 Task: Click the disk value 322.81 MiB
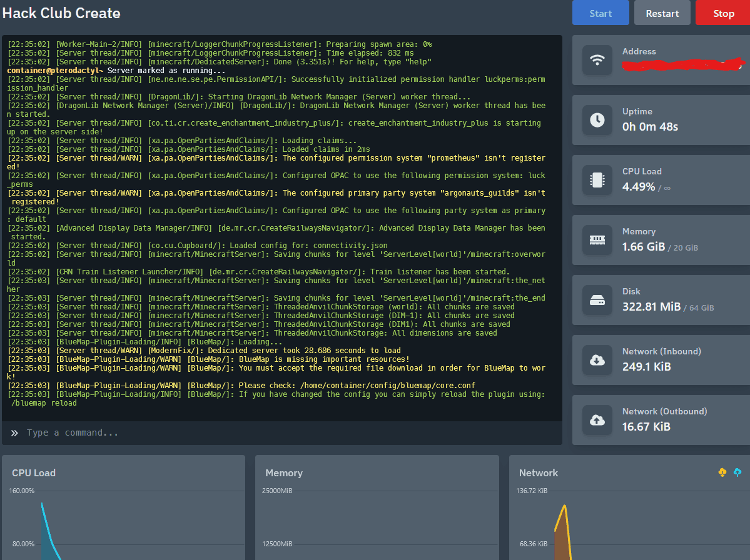[651, 307]
